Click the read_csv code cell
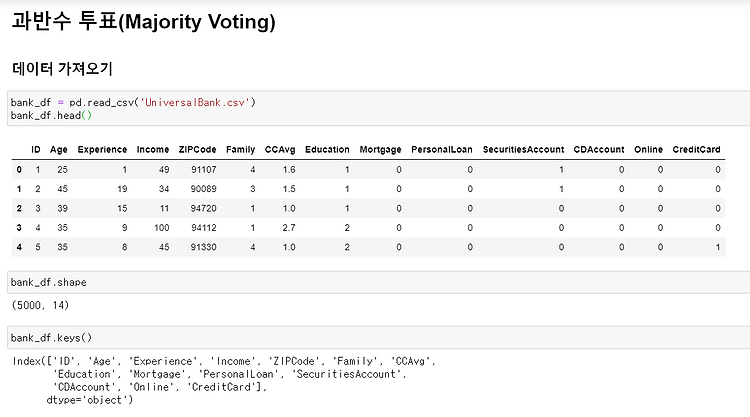This screenshot has height=417, width=750. [378, 109]
